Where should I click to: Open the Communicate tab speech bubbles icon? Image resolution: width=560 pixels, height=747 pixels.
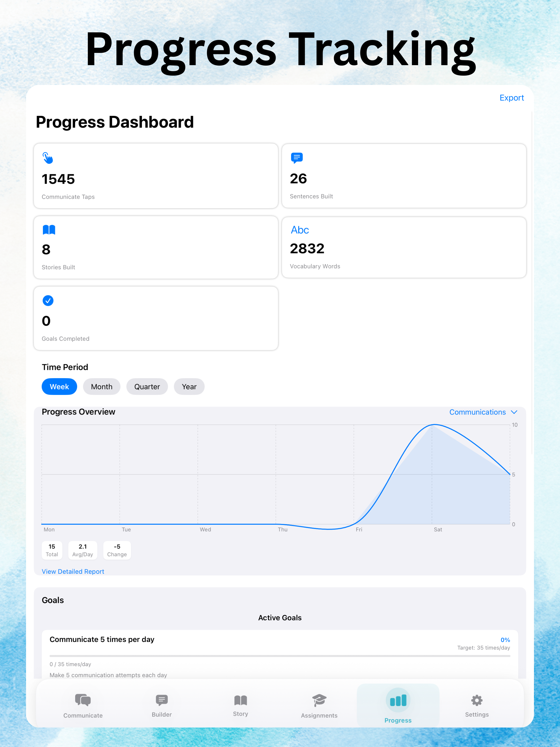[83, 700]
